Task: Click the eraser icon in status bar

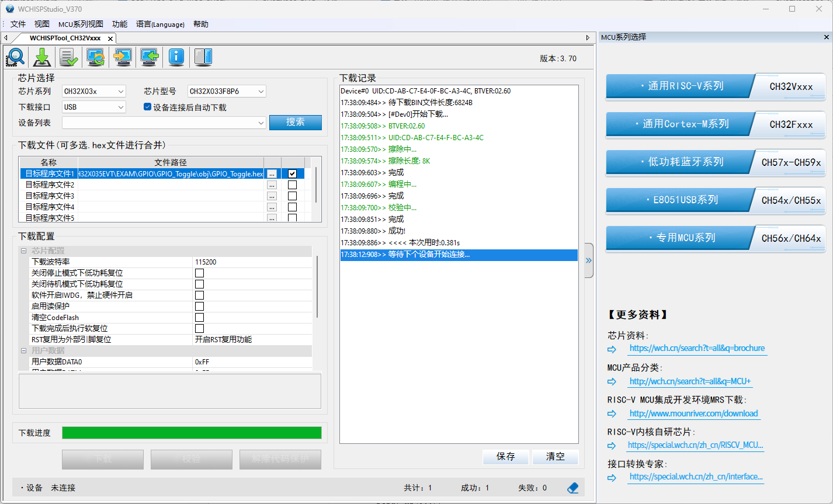Action: click(x=573, y=488)
